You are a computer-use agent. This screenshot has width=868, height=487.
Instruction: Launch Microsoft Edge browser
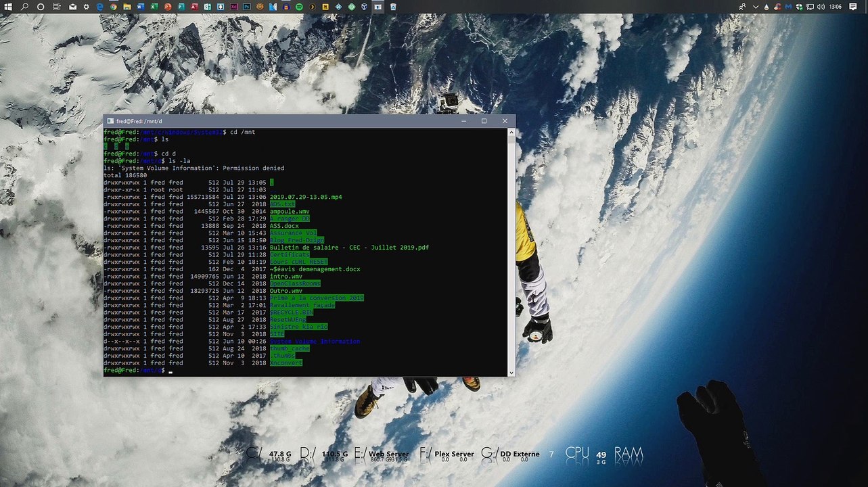click(99, 7)
